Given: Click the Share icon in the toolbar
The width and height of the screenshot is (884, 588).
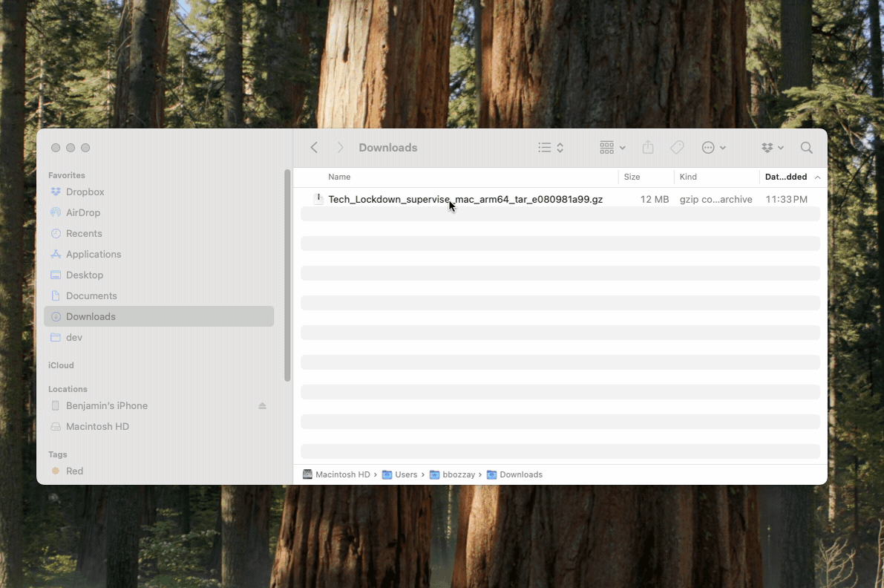Looking at the screenshot, I should tap(647, 147).
